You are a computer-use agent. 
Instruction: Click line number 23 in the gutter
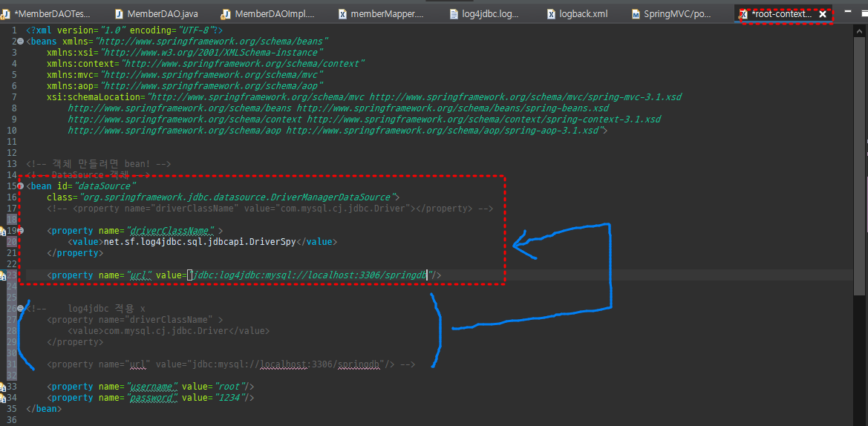[13, 275]
